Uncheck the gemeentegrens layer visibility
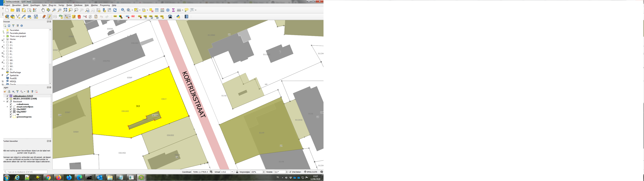Viewport: 644px width, 181px height. point(11,117)
